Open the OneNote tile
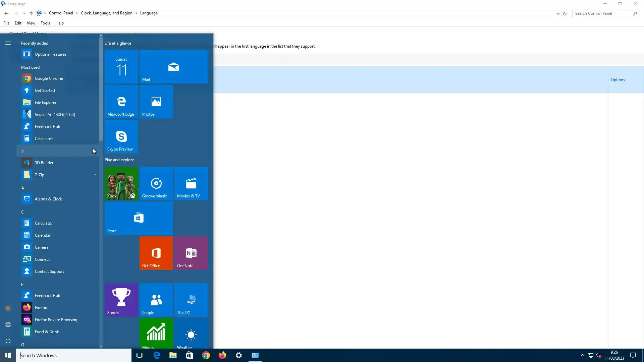Screen dimensions: 644x362 191,253
